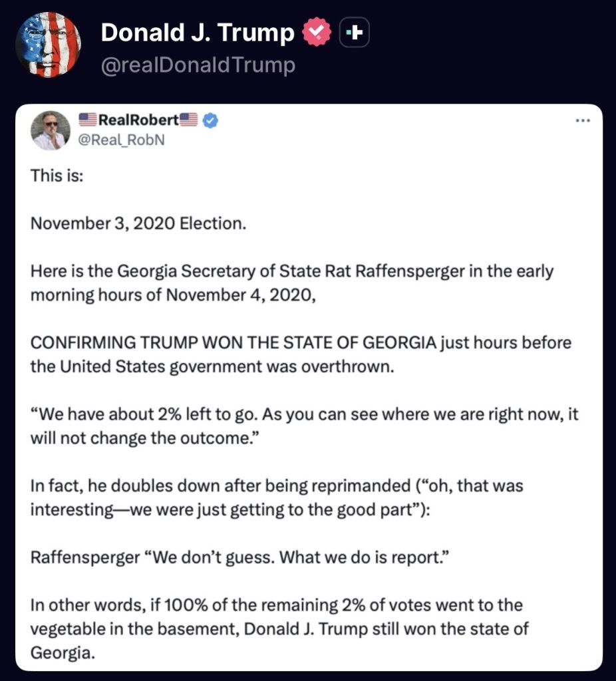The width and height of the screenshot is (616, 681).
Task: Open the @realDonaldTrump handle link
Action: [x=198, y=65]
